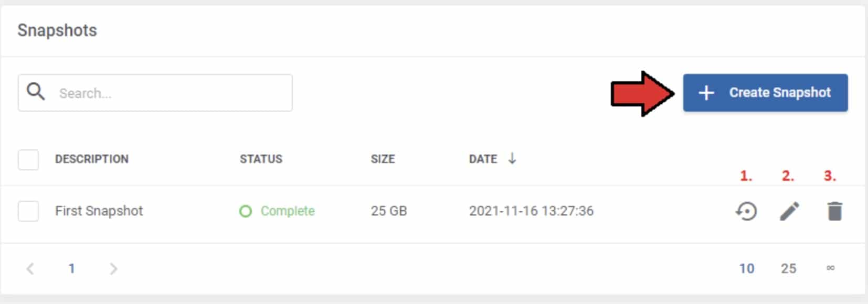Sort snapshots by Description column
Image resolution: width=868 pixels, height=304 pixels.
pos(92,159)
